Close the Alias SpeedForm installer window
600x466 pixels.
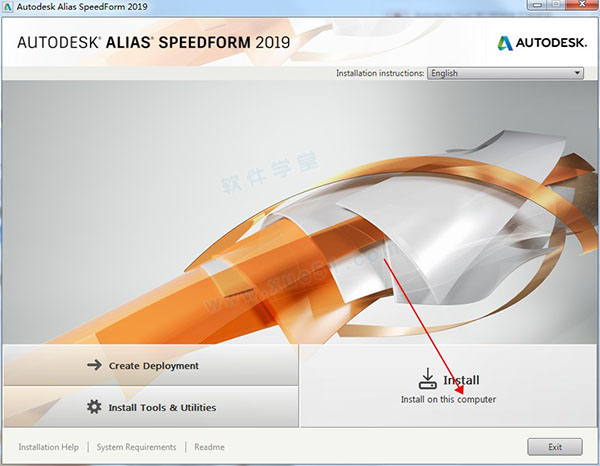(583, 5)
